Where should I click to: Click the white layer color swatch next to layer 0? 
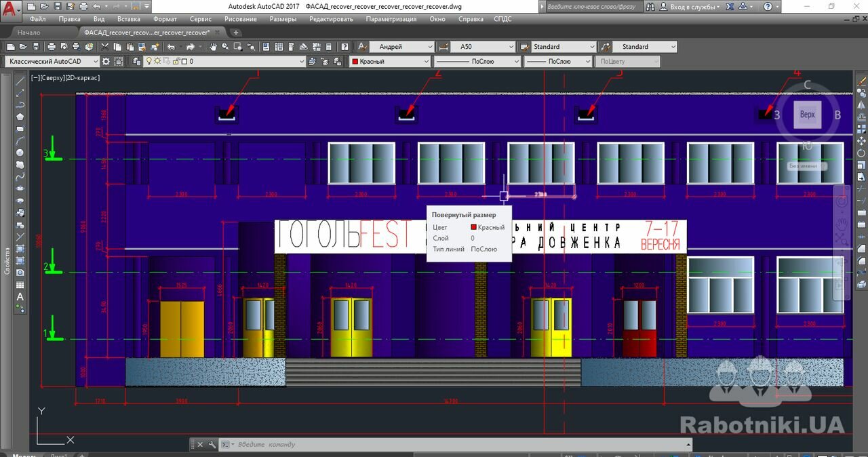pyautogui.click(x=184, y=61)
